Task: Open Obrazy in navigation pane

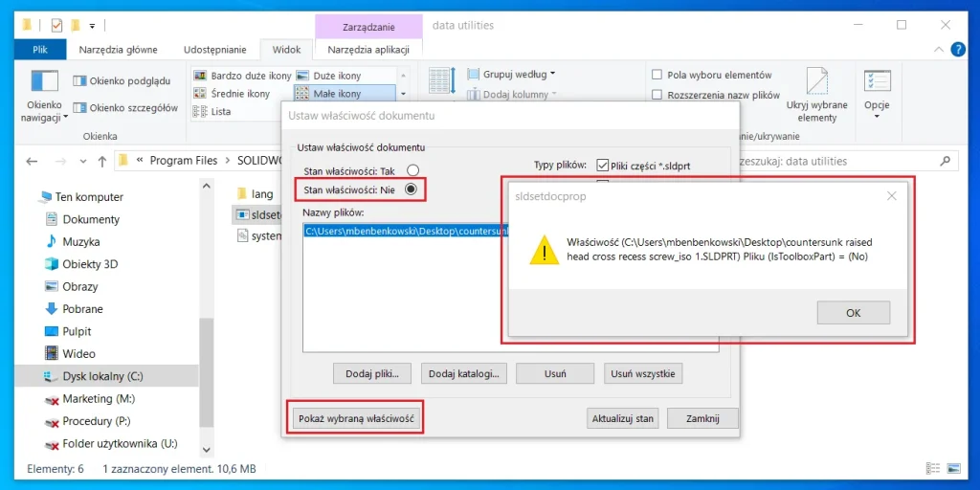Action: (80, 287)
